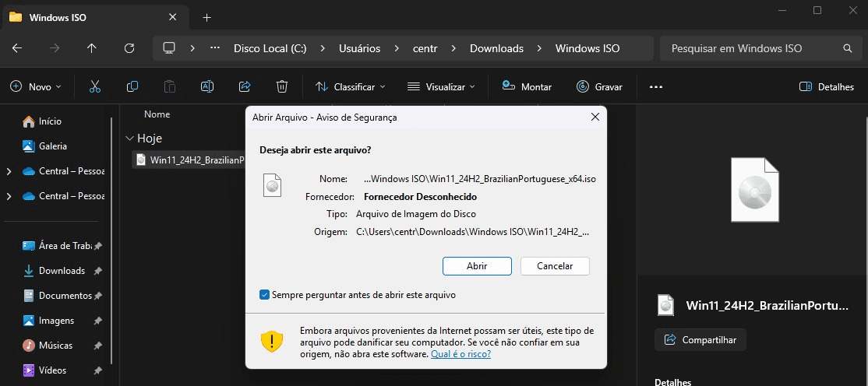
Task: Navigate to centr breadcrumb
Action: click(x=425, y=49)
